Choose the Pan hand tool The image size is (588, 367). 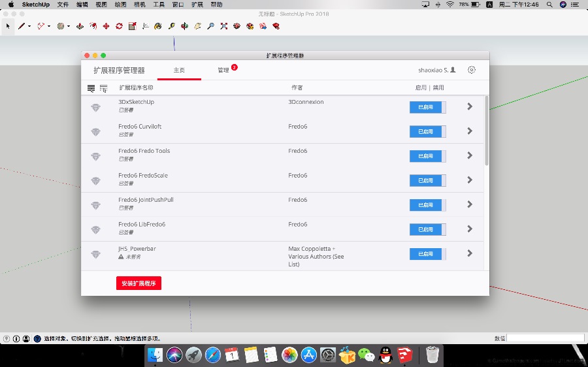click(x=197, y=26)
